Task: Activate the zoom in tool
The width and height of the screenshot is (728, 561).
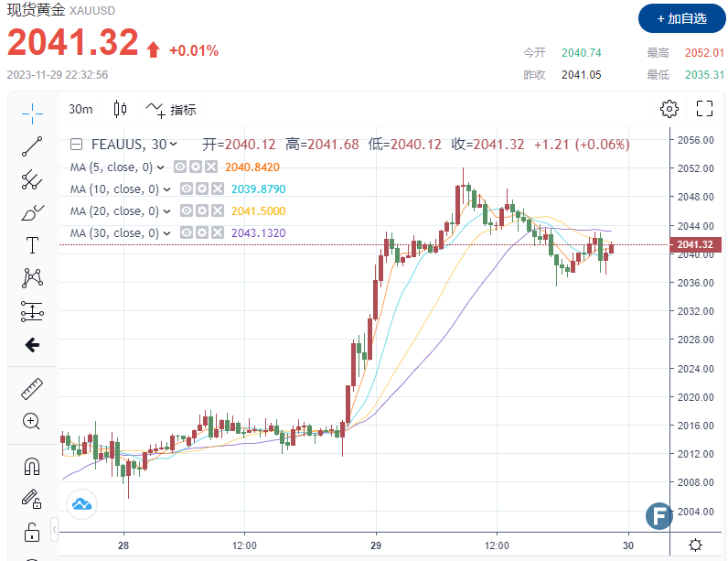Action: (32, 422)
